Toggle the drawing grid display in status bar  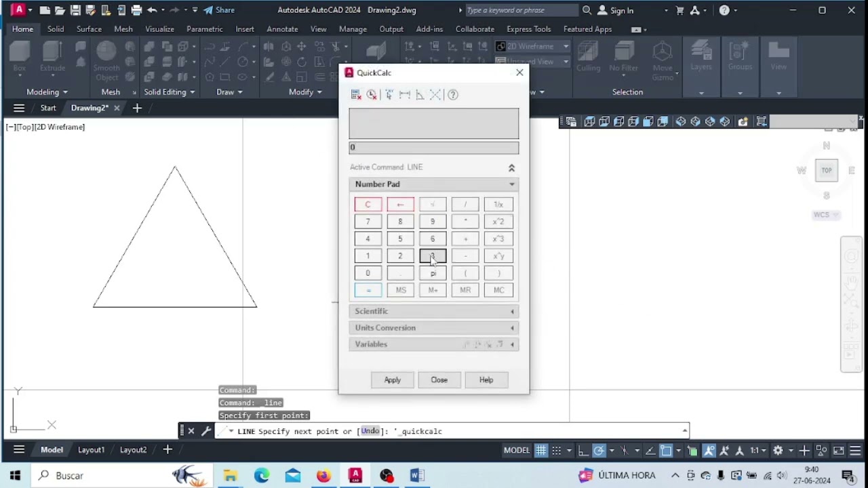coord(541,450)
